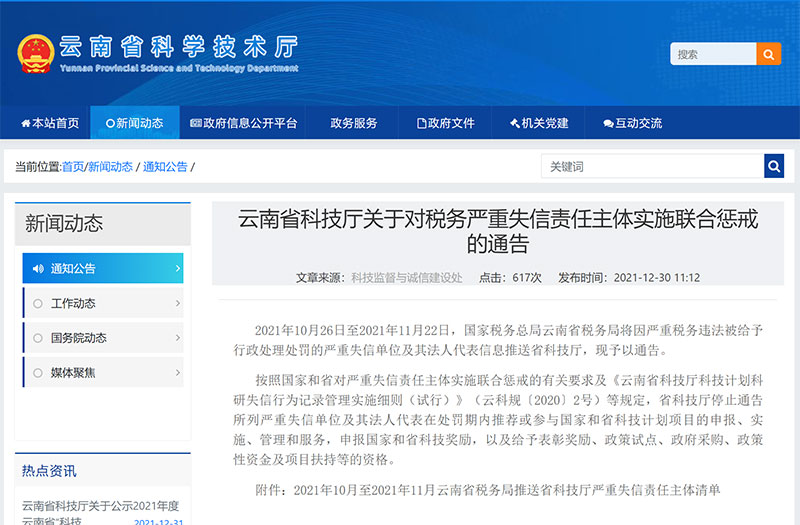Click the publish time 2021-12-30 11:12
This screenshot has height=525, width=800.
pyautogui.click(x=657, y=278)
